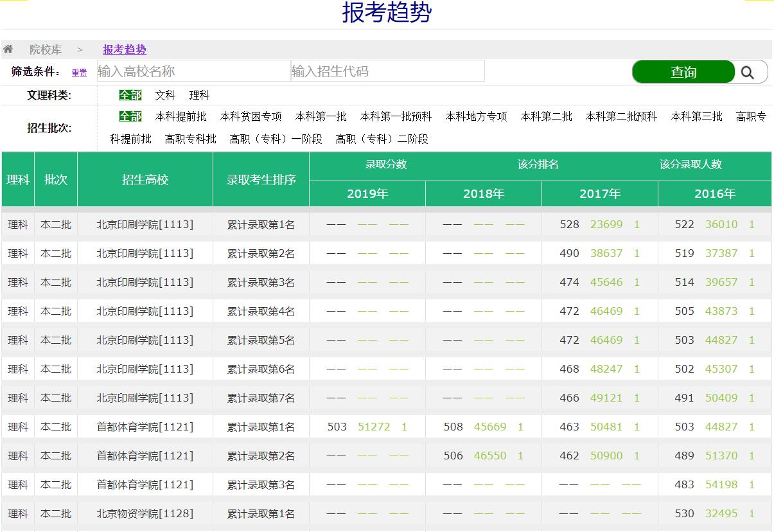Click 北京印刷学院[1113] in first row
Screen dimensions: 774x532
(x=145, y=224)
